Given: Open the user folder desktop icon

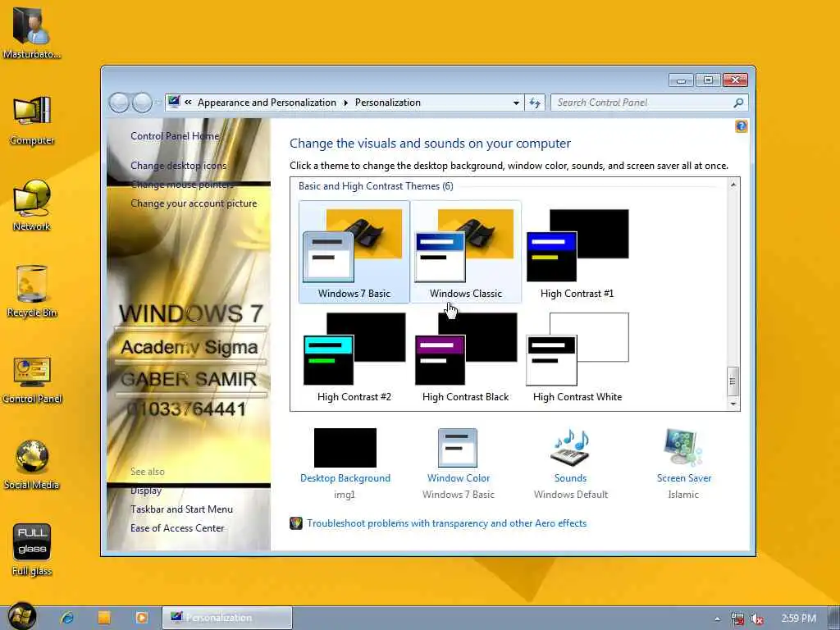Looking at the screenshot, I should (32, 32).
